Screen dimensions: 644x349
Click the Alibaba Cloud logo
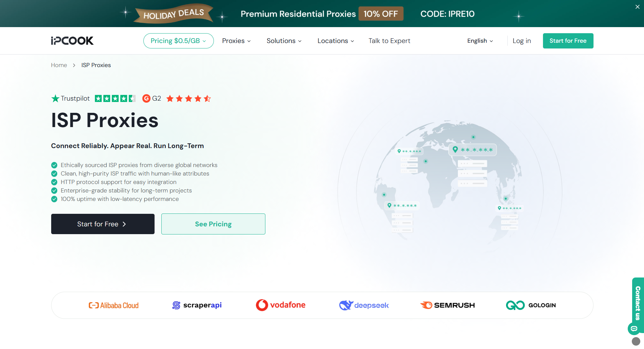(114, 305)
